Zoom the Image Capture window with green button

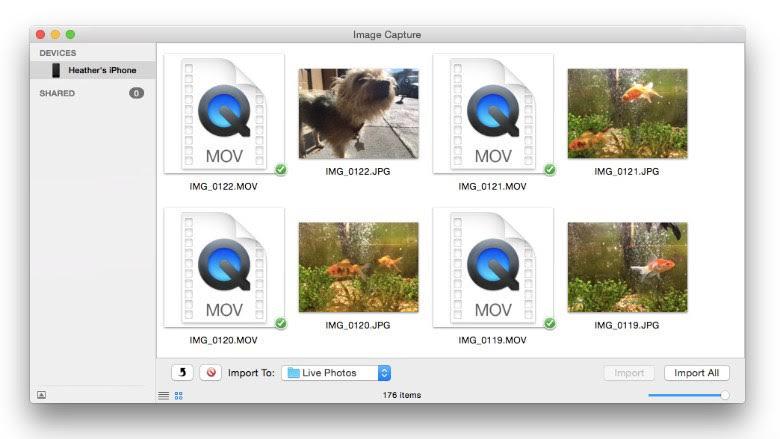[x=71, y=34]
